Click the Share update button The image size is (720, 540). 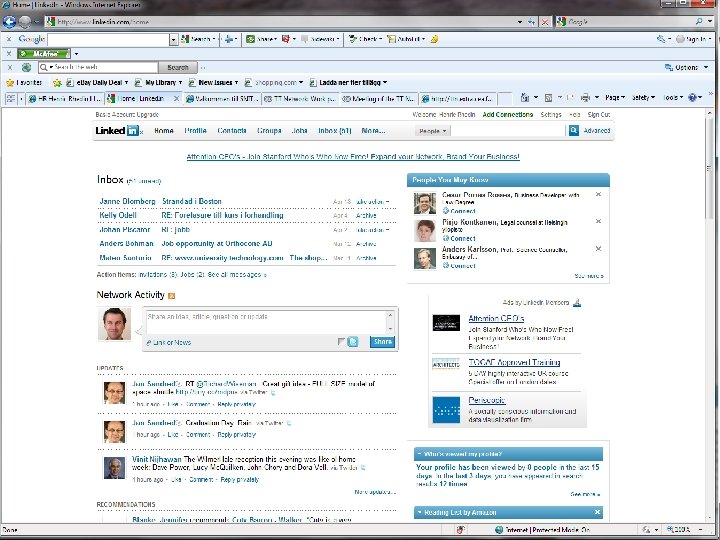click(382, 341)
